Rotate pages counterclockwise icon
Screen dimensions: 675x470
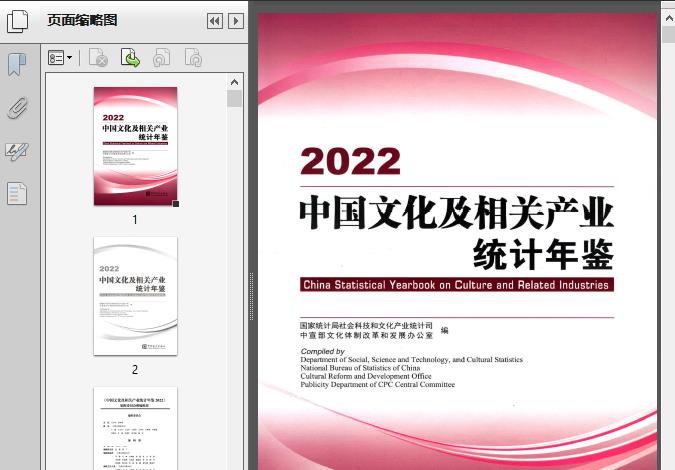162,58
